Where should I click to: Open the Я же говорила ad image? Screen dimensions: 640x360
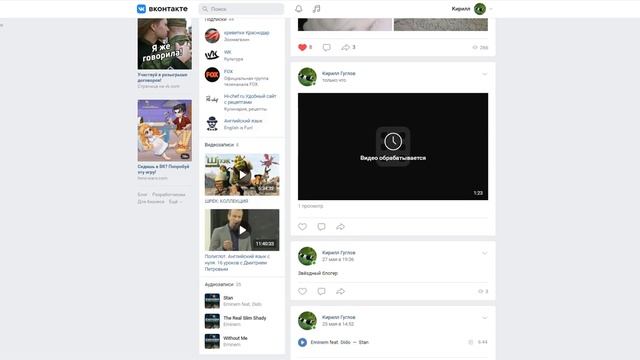164,44
